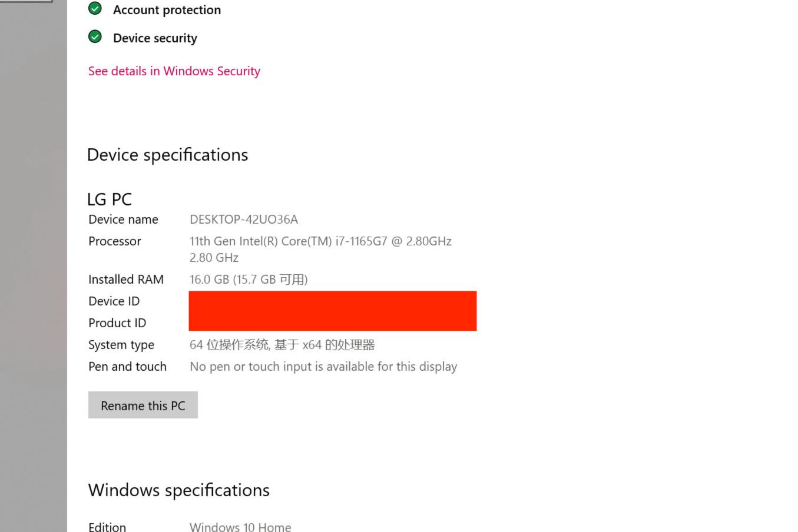Image resolution: width=798 pixels, height=532 pixels.
Task: Select the LG PC manufacturer heading
Action: click(110, 199)
